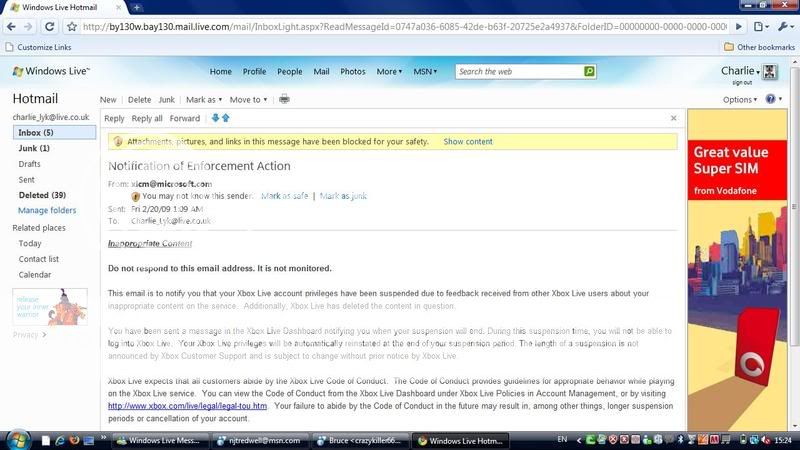
Task: Close the open message with the X
Action: tap(673, 118)
